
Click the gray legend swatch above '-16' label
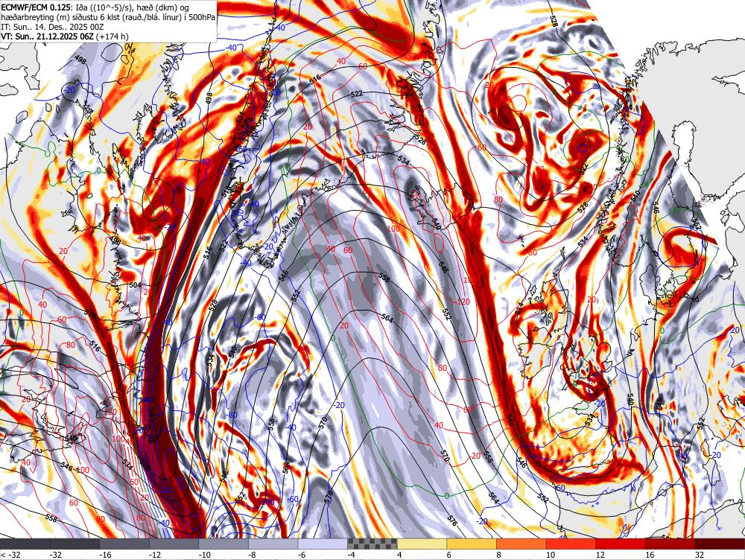pyautogui.click(x=124, y=544)
